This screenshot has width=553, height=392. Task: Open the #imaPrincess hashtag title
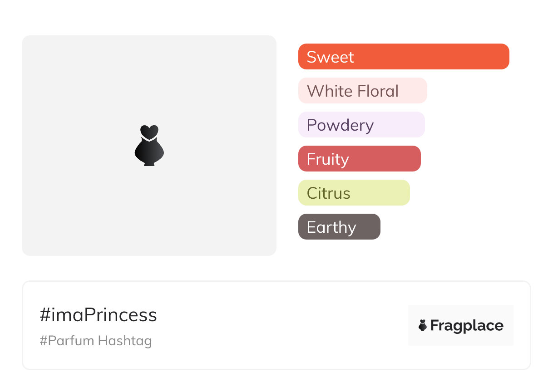[98, 315]
